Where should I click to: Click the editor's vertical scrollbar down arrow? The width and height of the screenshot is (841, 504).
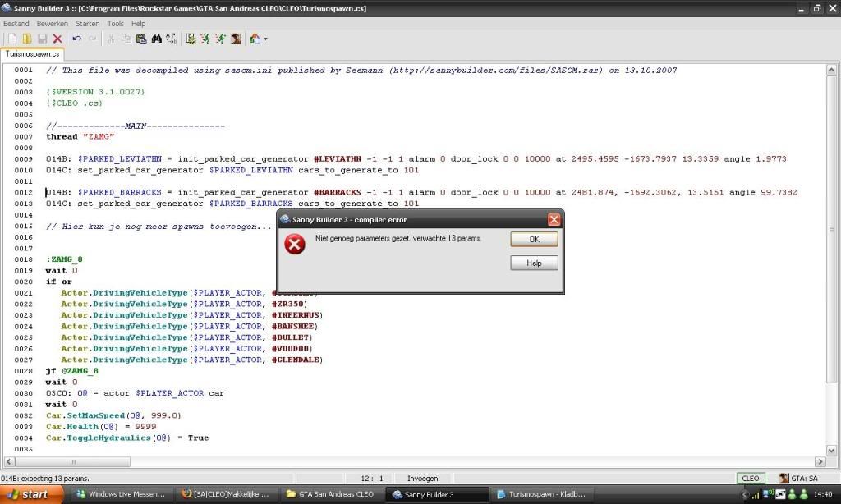point(831,451)
